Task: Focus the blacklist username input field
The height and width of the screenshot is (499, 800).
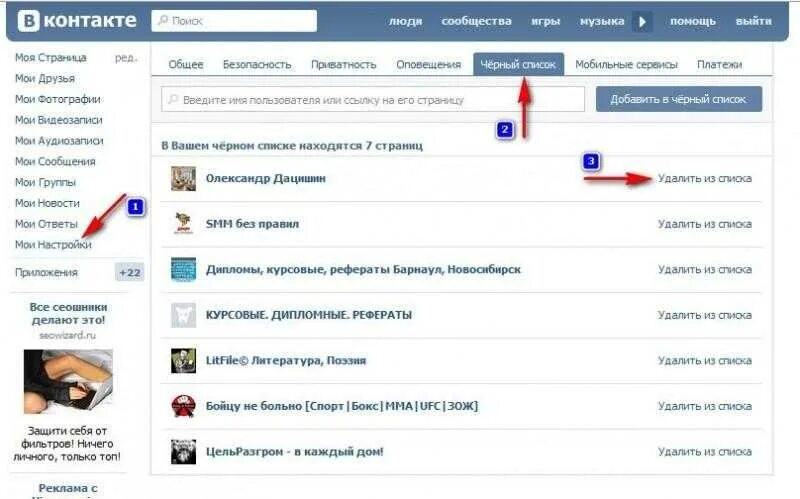Action: 373,99
